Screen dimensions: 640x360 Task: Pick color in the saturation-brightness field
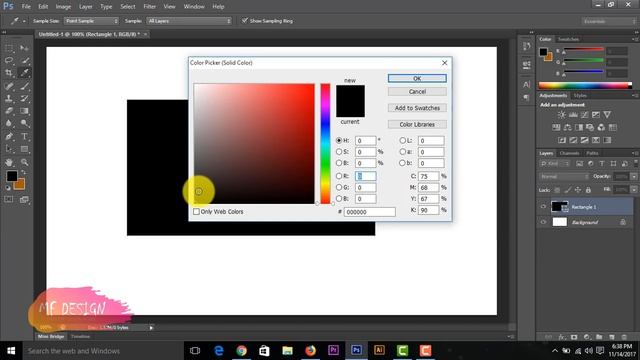pyautogui.click(x=254, y=144)
